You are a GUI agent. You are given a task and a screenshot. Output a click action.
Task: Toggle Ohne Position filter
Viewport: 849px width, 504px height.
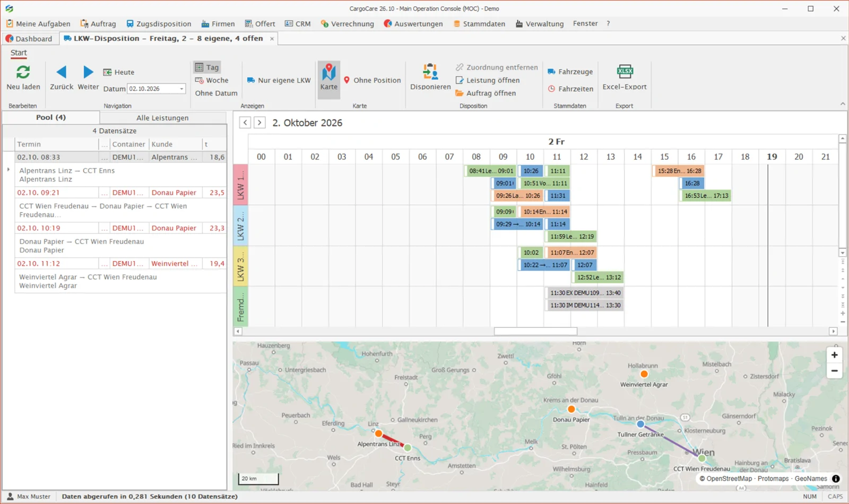pyautogui.click(x=372, y=80)
